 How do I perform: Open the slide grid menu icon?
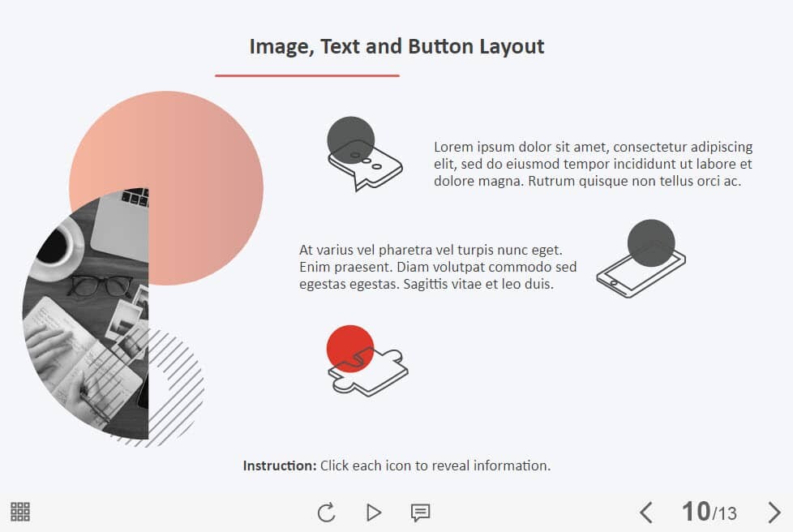20,512
